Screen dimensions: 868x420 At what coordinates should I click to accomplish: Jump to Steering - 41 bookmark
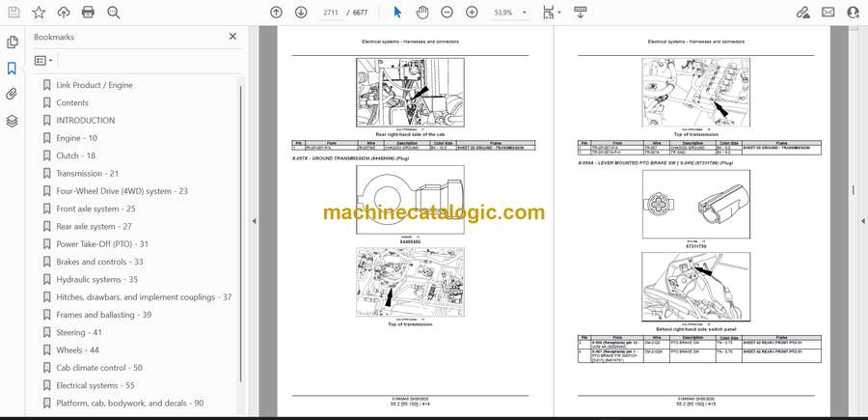pyautogui.click(x=79, y=332)
